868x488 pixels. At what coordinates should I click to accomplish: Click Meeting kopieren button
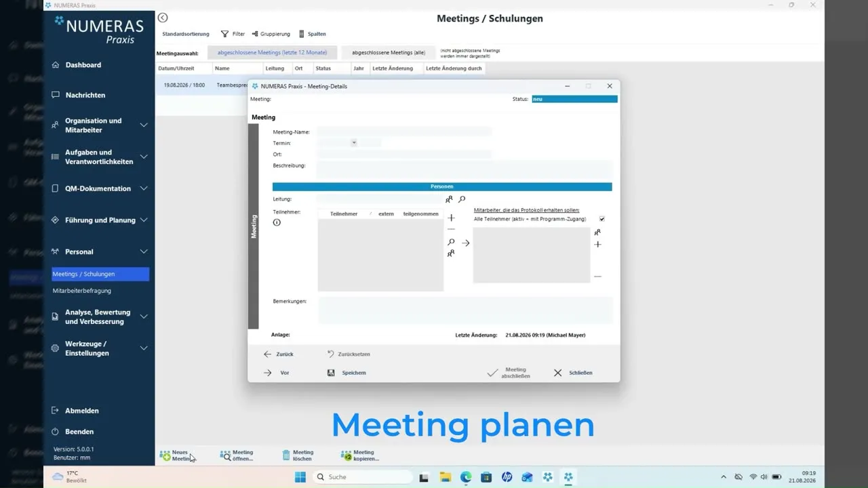360,455
